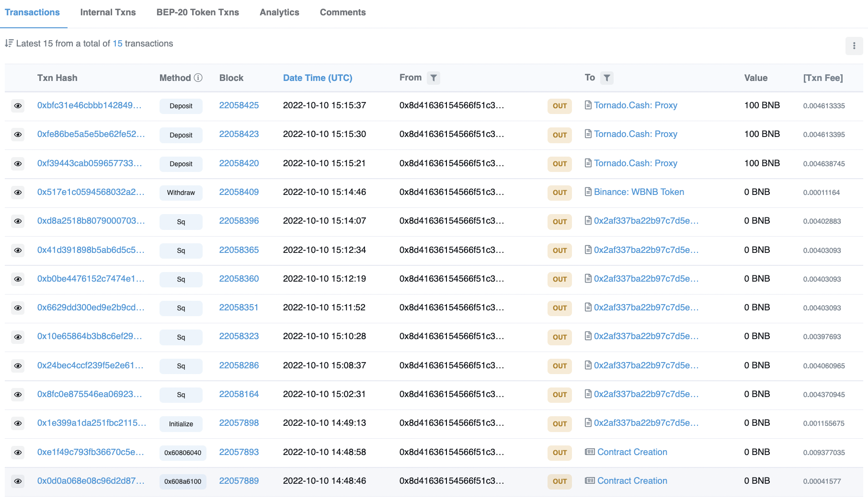Select the Analytics tab
This screenshot has height=501, width=868.
(x=279, y=12)
